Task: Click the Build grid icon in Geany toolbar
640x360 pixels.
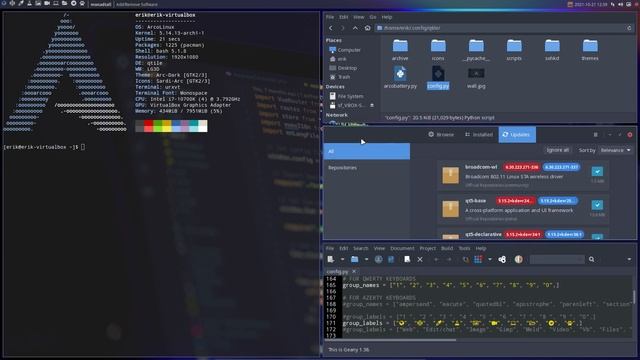Action: pyautogui.click(x=478, y=259)
